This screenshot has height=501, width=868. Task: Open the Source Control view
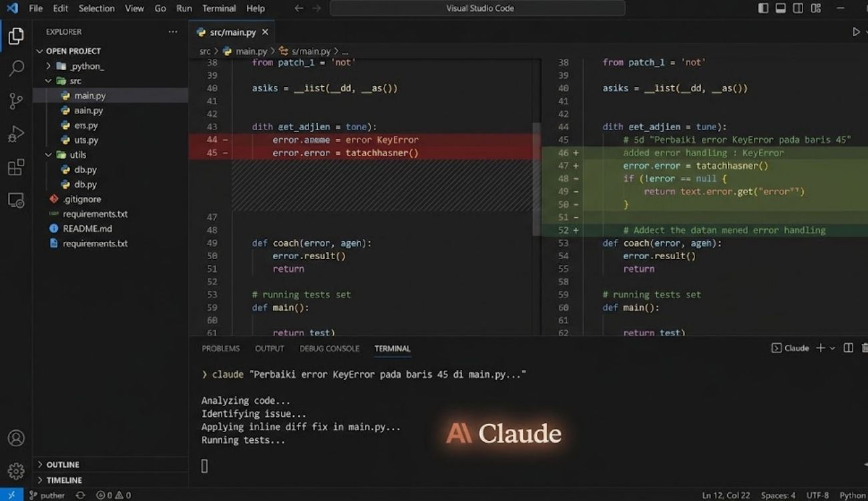pos(16,101)
